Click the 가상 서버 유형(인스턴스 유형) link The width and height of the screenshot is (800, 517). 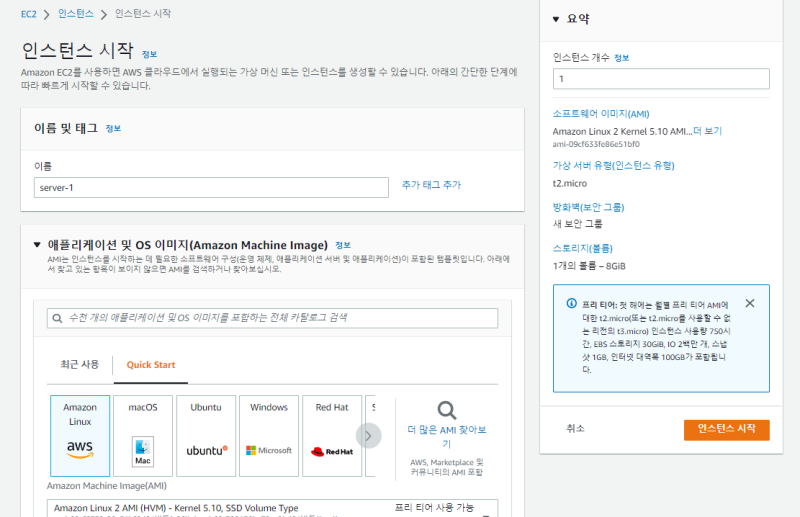(x=614, y=165)
